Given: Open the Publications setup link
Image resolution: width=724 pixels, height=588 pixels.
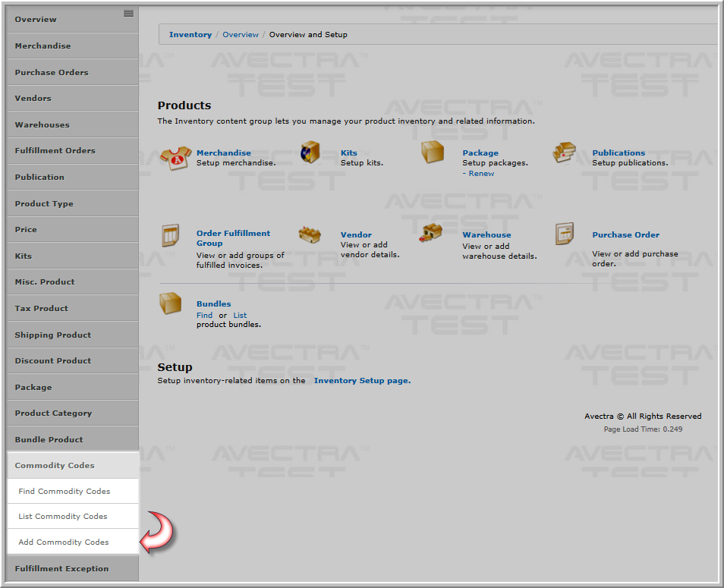Looking at the screenshot, I should coord(619,153).
